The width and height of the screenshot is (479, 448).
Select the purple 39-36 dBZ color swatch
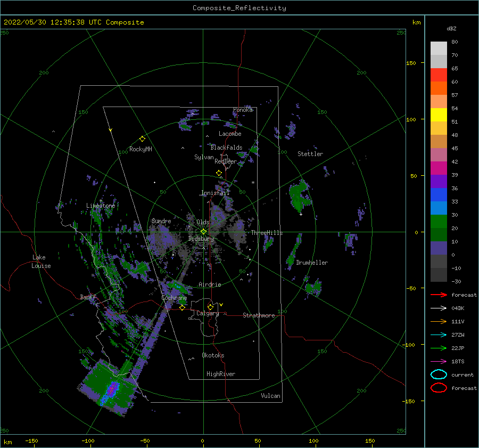pos(439,181)
